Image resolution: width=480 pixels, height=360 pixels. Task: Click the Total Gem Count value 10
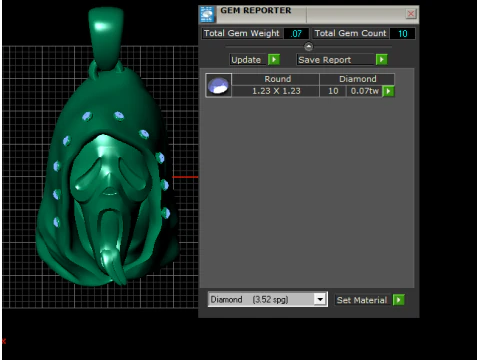click(x=402, y=34)
